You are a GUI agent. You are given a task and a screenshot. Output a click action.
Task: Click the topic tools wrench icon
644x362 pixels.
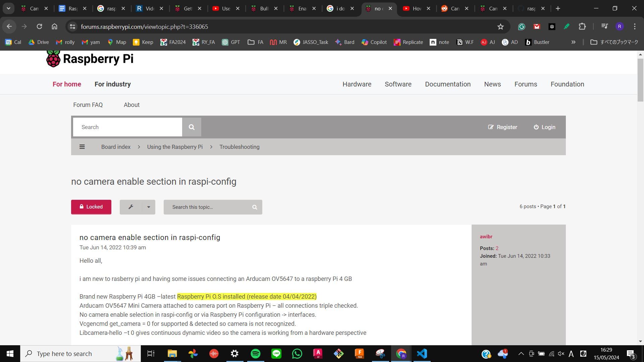tap(131, 207)
